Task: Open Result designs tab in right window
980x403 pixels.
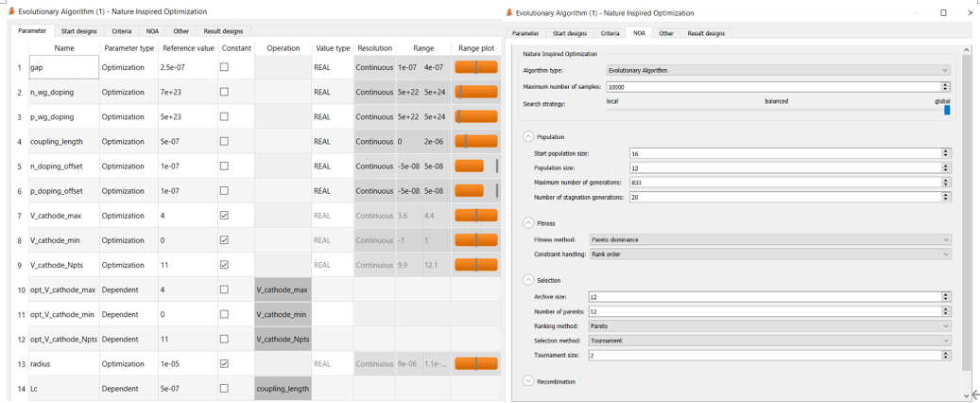Action: point(706,33)
